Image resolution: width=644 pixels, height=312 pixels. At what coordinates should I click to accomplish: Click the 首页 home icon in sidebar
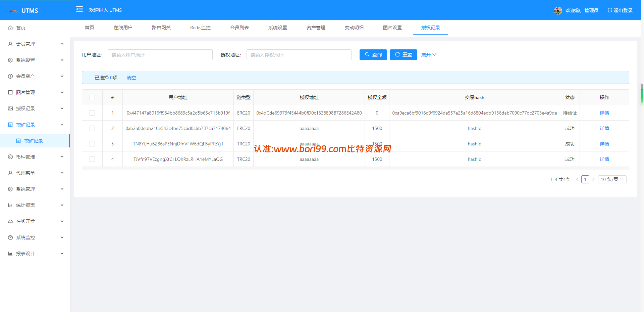[10, 28]
